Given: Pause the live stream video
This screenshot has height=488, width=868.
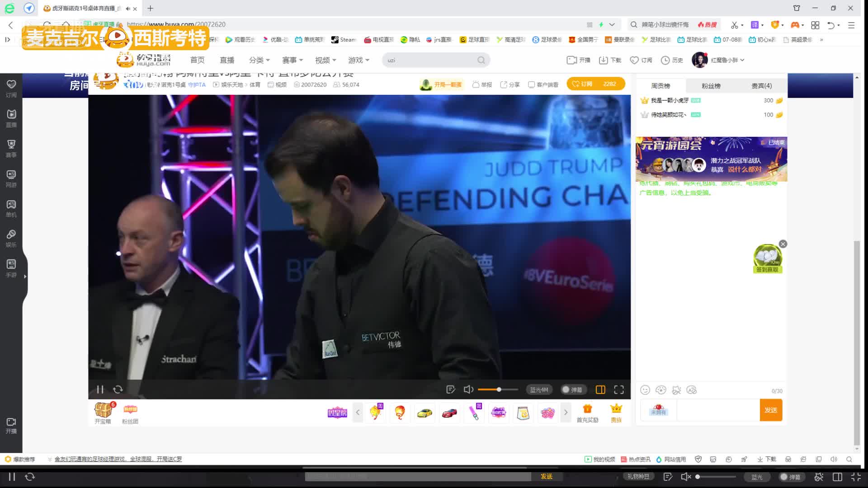Looking at the screenshot, I should tap(100, 389).
